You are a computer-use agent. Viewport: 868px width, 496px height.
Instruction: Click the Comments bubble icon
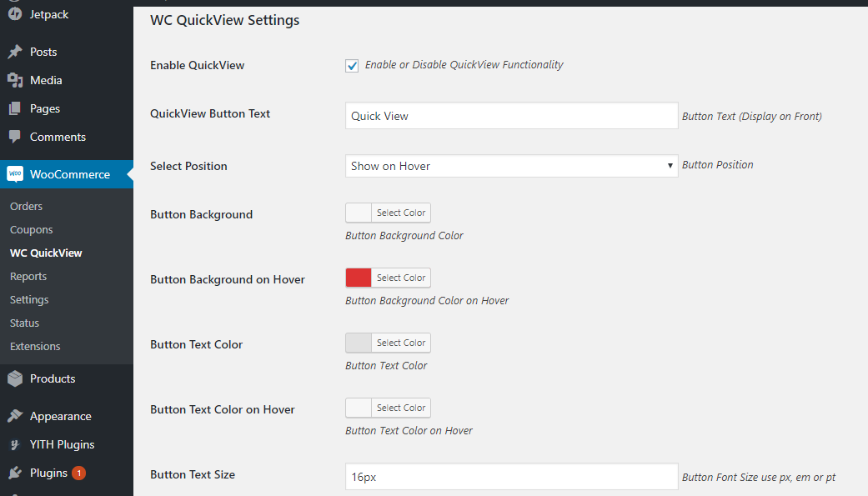coord(15,137)
